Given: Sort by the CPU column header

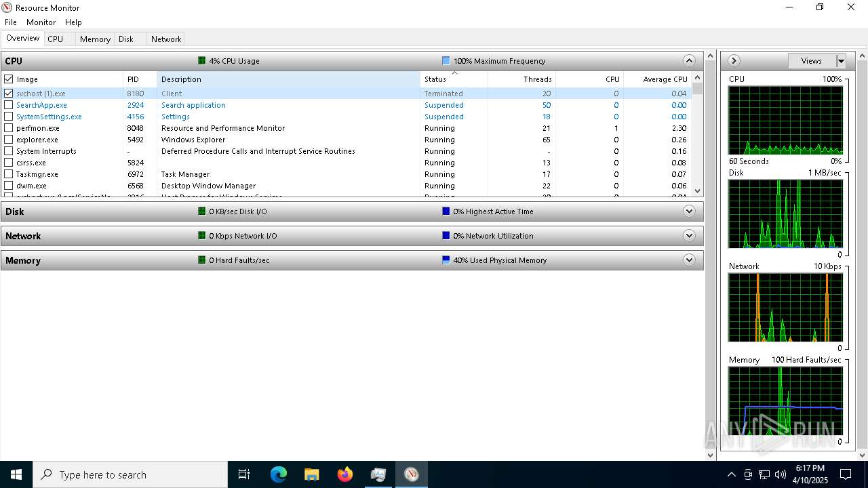Looking at the screenshot, I should pos(589,79).
